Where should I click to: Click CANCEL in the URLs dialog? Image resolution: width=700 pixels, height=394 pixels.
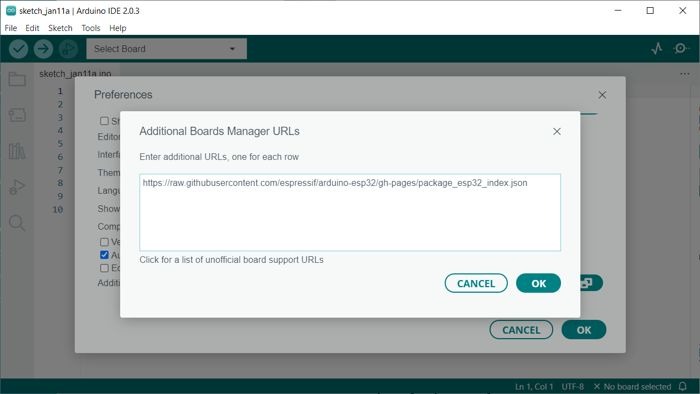(476, 283)
